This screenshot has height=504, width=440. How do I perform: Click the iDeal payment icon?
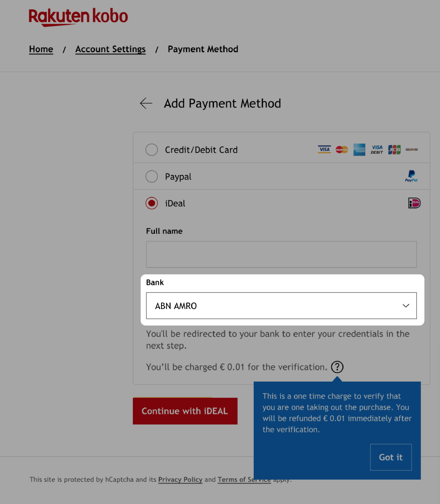point(413,203)
